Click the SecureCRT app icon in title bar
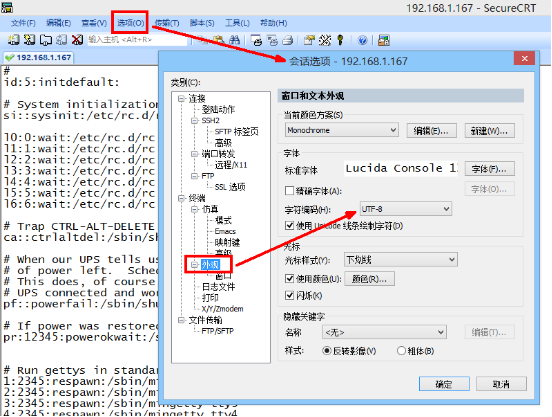This screenshot has height=417, width=552. [7, 7]
